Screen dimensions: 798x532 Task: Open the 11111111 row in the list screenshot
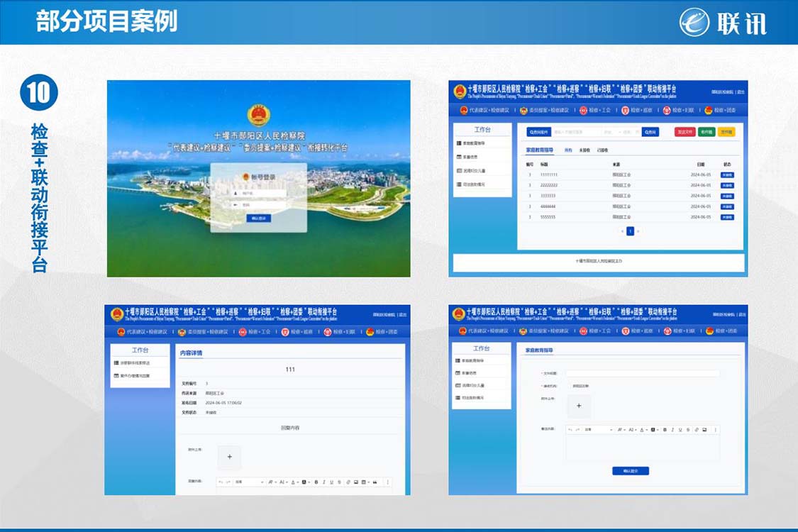tap(630, 174)
